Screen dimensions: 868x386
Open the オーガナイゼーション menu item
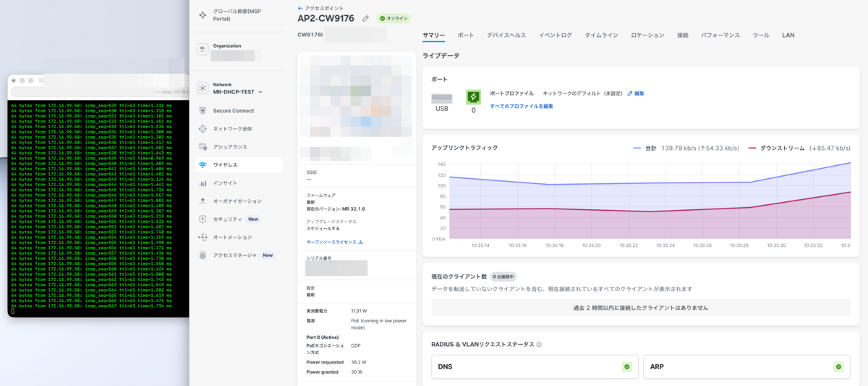pos(238,201)
